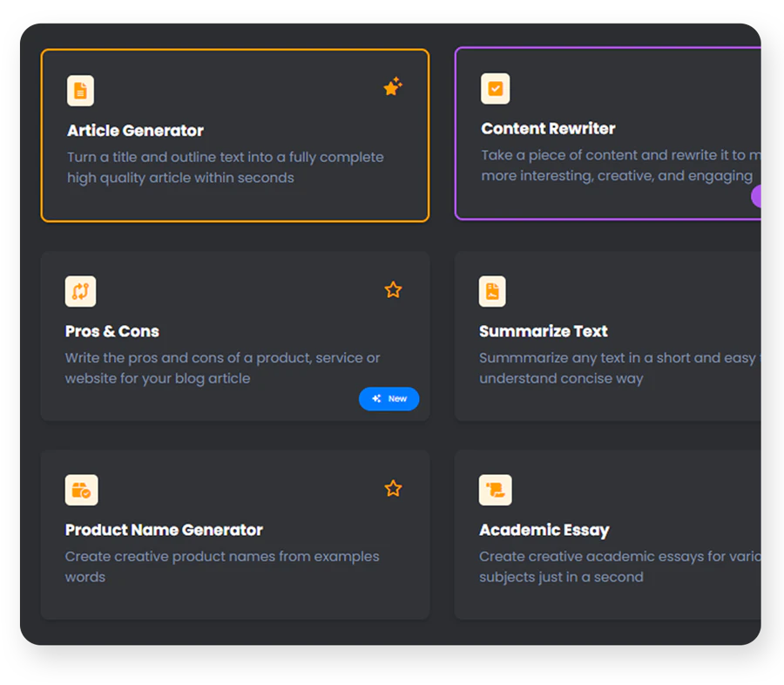The height and width of the screenshot is (685, 784).
Task: Click the blue New badge
Action: (x=389, y=398)
